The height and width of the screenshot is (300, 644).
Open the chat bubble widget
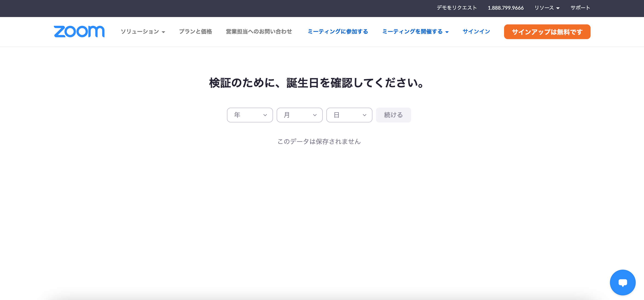point(623,282)
